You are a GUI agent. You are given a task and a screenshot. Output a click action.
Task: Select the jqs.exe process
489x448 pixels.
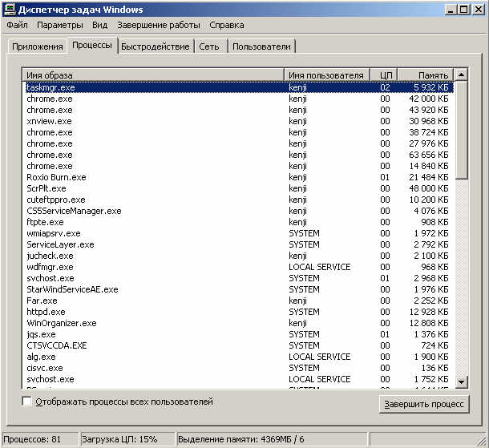[239, 334]
